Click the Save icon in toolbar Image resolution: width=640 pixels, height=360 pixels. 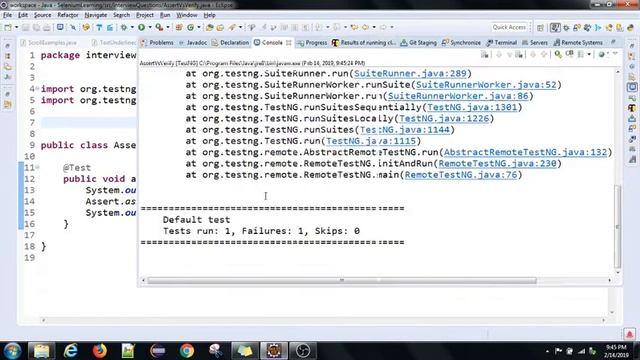25,27
